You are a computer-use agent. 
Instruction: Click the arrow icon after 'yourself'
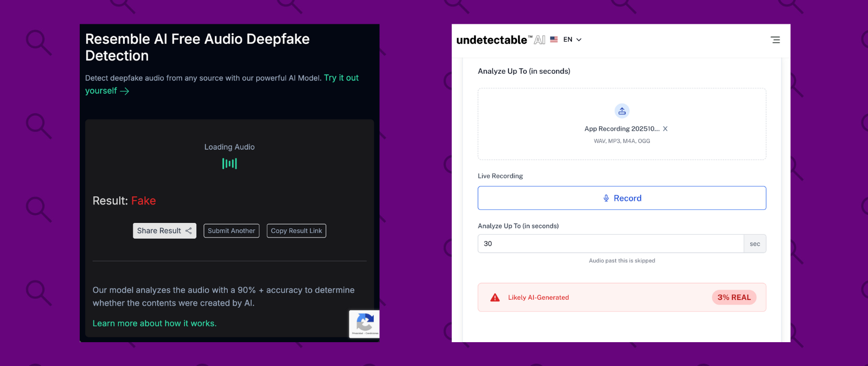[x=124, y=91]
